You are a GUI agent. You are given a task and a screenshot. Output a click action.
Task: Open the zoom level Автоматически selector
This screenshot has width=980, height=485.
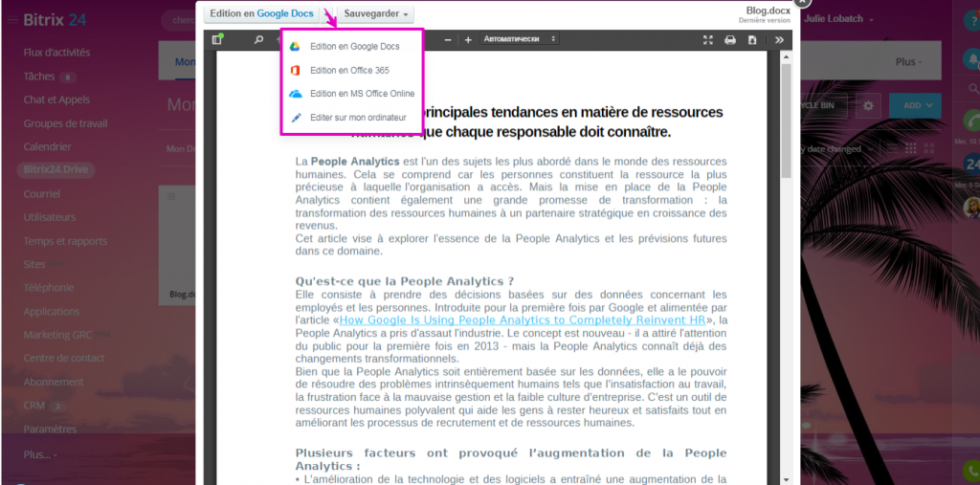coord(520,39)
